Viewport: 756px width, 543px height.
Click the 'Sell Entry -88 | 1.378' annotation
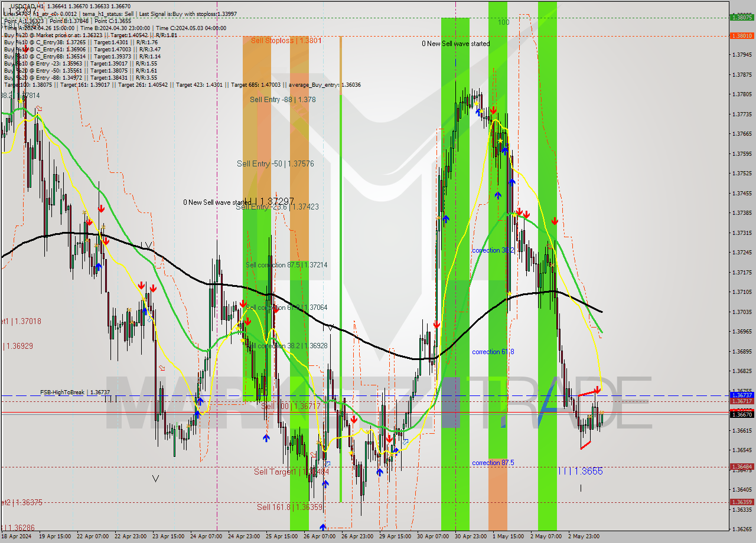282,100
